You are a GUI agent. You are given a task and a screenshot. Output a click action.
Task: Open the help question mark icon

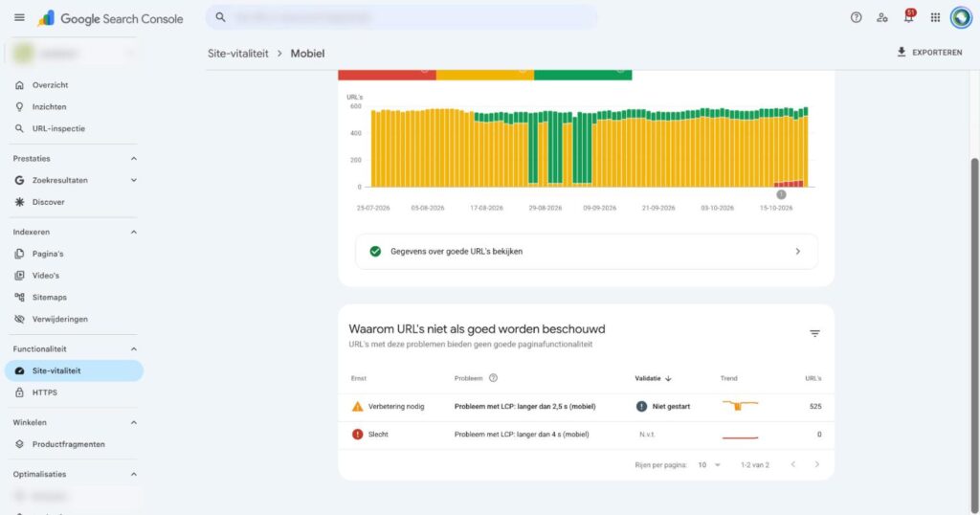(856, 17)
